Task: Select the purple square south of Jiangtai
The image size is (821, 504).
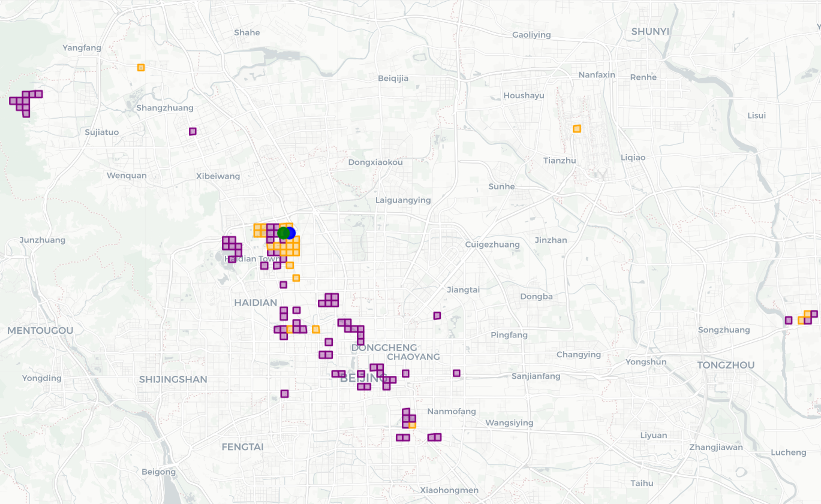Action: tap(437, 316)
